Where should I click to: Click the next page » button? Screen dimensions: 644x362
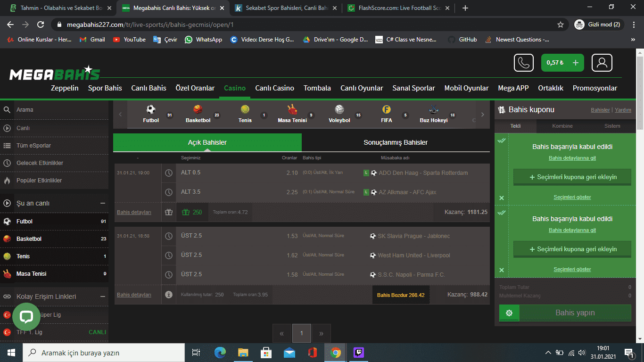coord(322,333)
